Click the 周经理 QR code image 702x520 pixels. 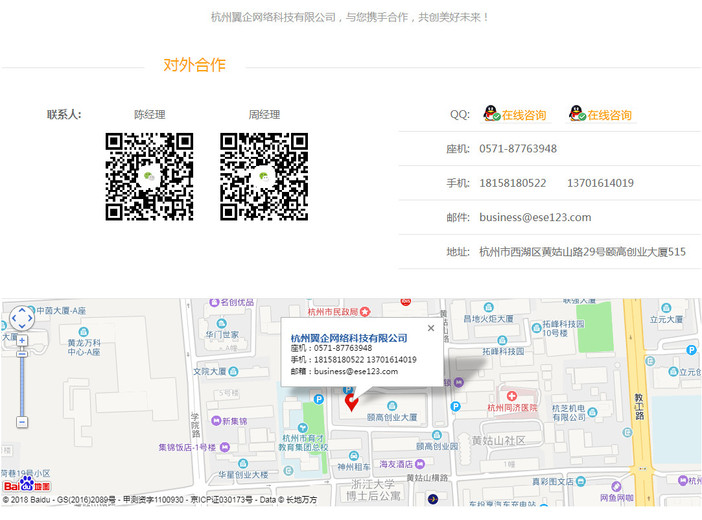tap(264, 176)
